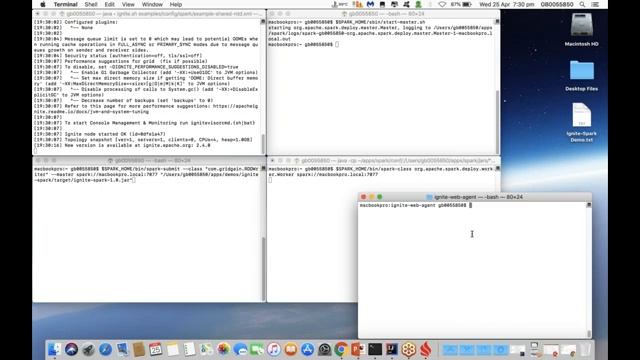Open the Maps app in Dock
Viewport: 640px width, 360px height.
(206, 349)
